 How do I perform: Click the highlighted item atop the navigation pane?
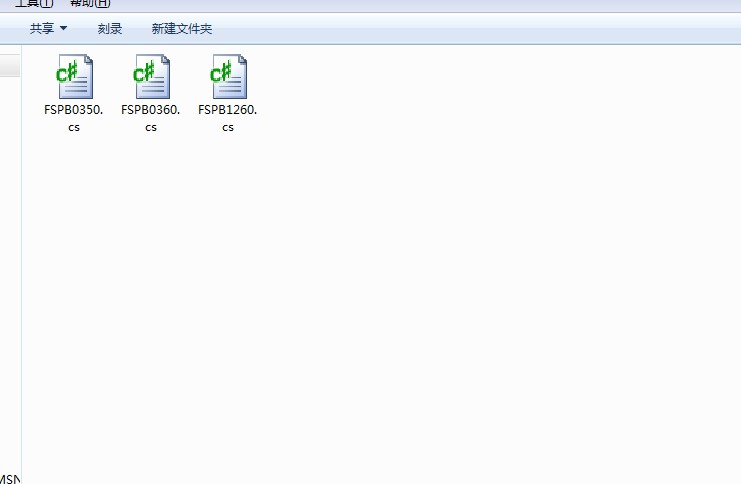(10, 65)
